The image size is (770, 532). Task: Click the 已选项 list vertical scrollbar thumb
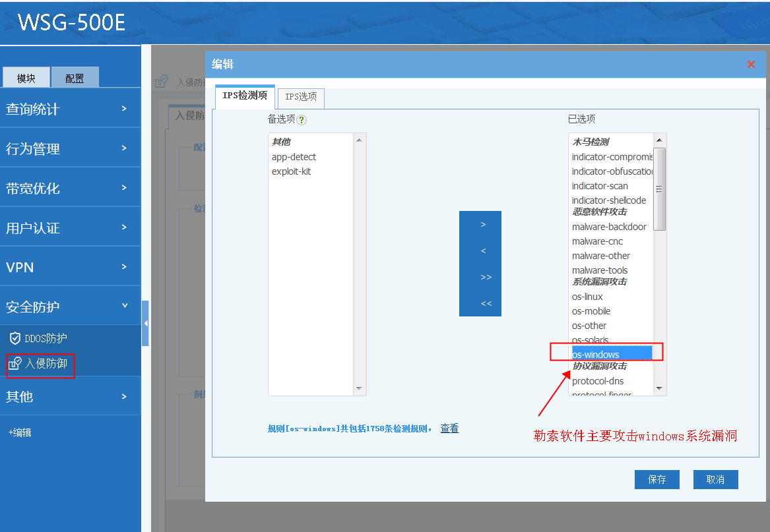659,189
